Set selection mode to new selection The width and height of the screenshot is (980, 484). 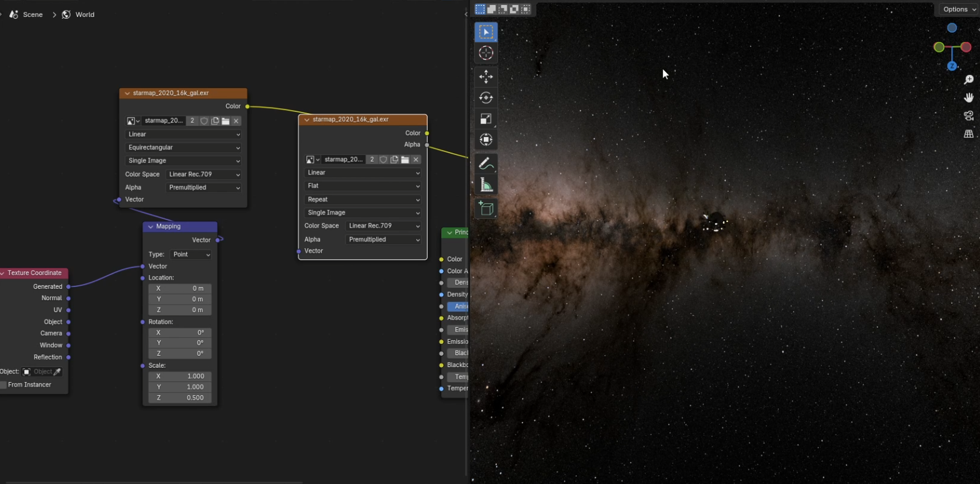tap(480, 9)
